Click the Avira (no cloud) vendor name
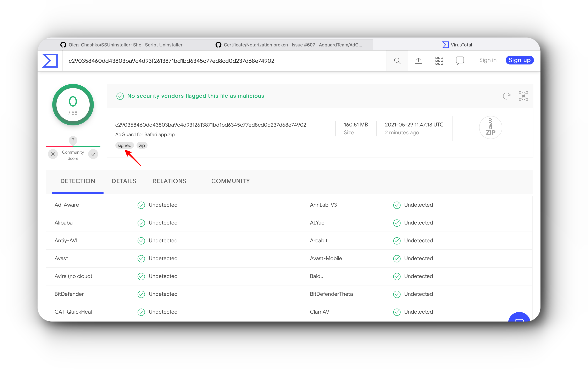The width and height of the screenshot is (588, 369). 73,276
